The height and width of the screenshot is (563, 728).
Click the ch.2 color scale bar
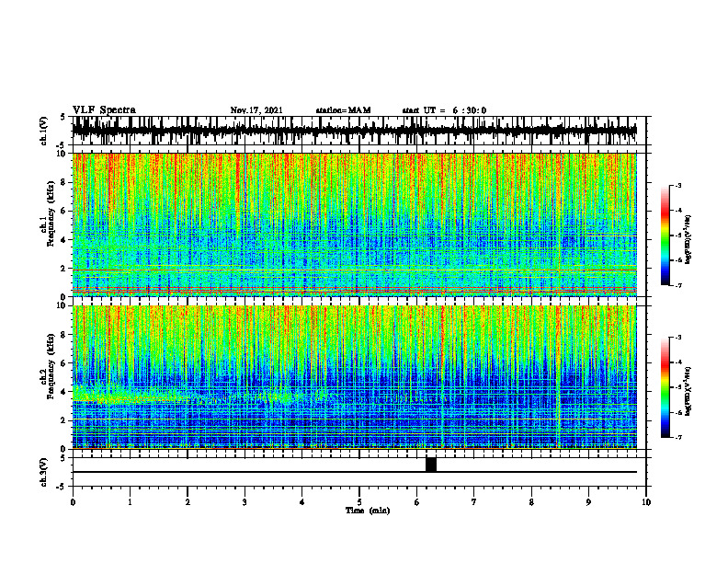pos(665,387)
